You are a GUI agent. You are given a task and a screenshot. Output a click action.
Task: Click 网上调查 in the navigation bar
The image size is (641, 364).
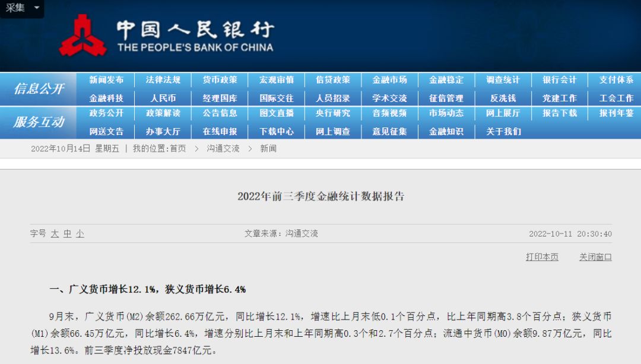(333, 132)
